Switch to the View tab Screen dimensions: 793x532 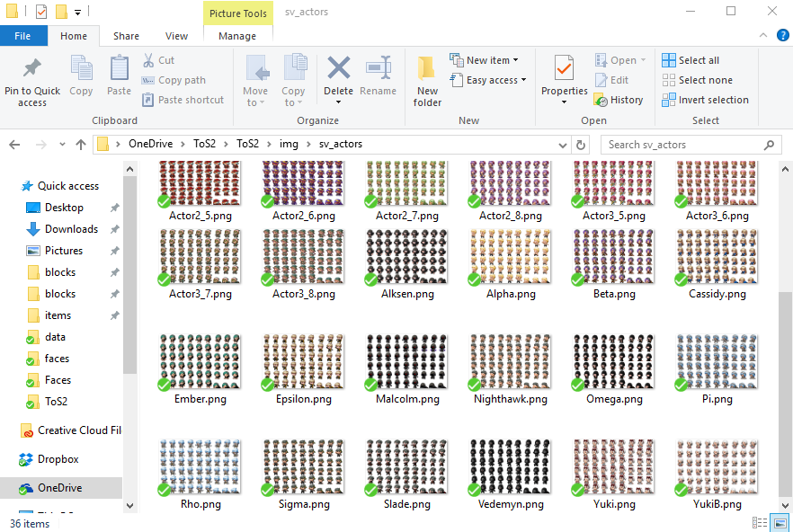tap(176, 36)
